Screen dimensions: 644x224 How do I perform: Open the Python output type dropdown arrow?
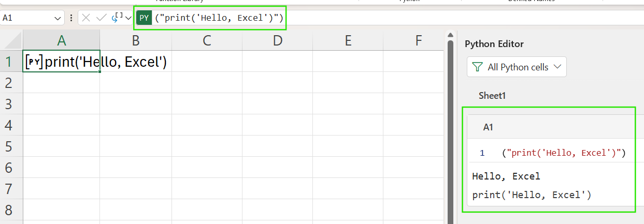(x=128, y=18)
